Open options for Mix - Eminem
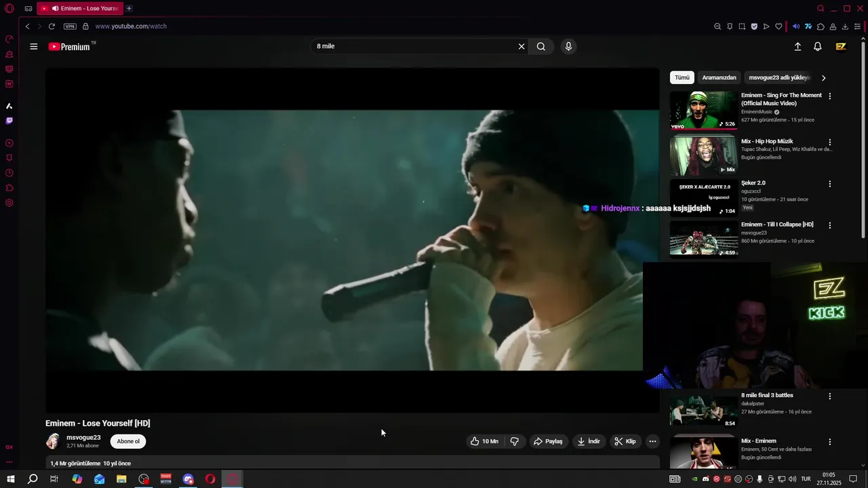The image size is (868, 488). pyautogui.click(x=829, y=442)
